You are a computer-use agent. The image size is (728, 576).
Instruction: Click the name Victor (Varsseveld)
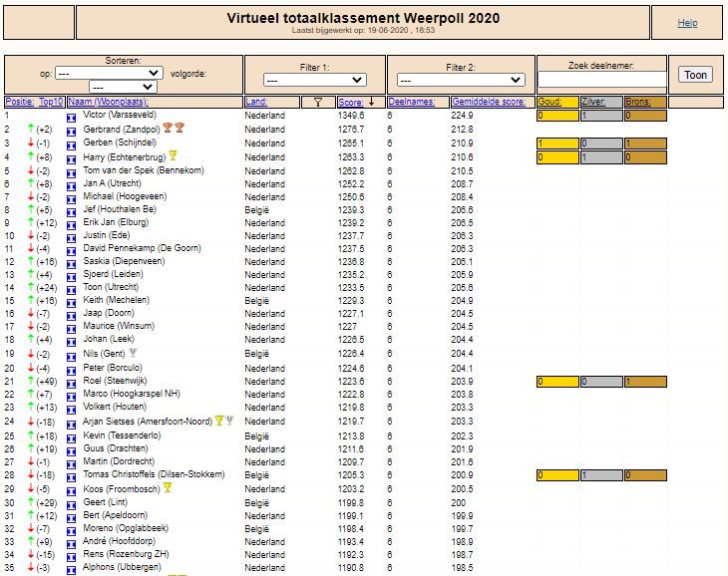tap(120, 115)
